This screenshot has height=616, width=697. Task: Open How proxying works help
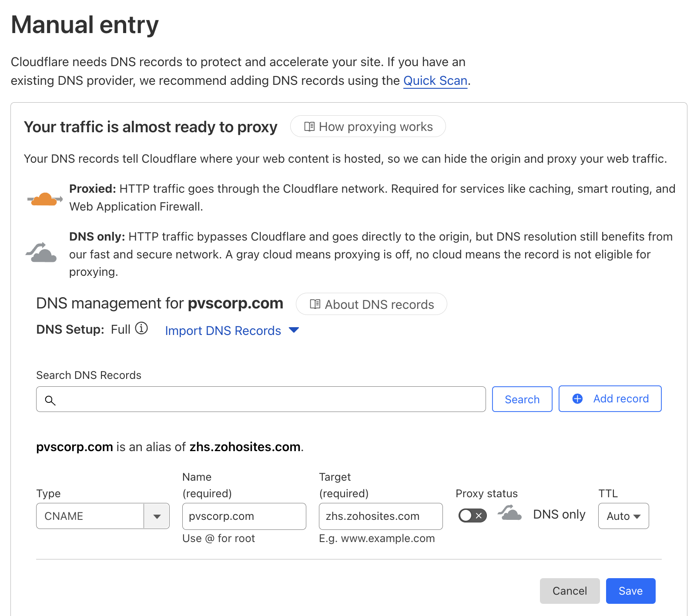point(368,127)
